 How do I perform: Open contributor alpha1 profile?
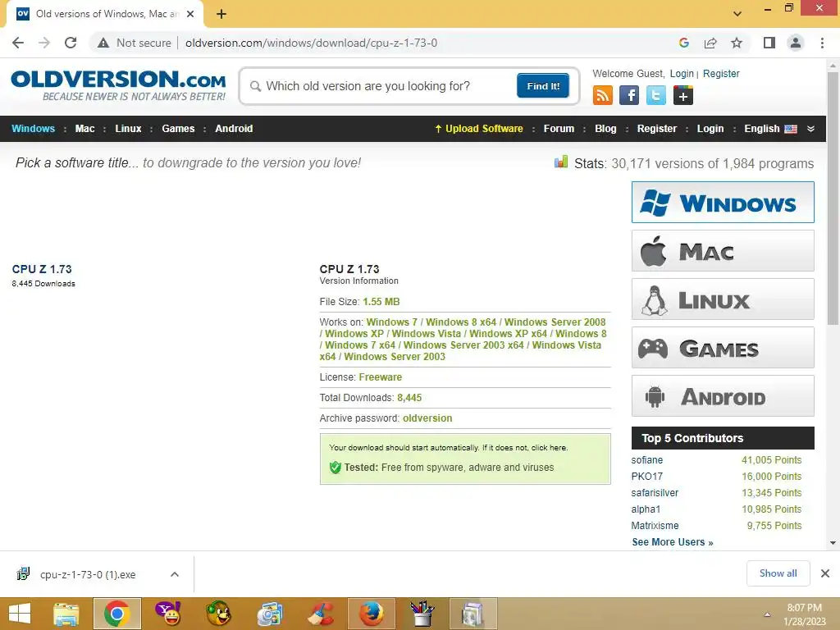646,509
